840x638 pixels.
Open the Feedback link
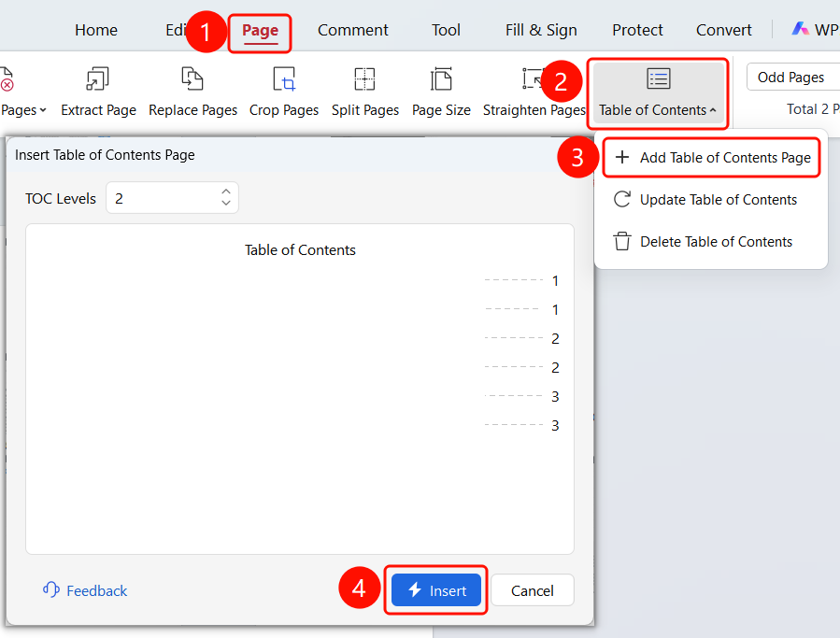96,591
